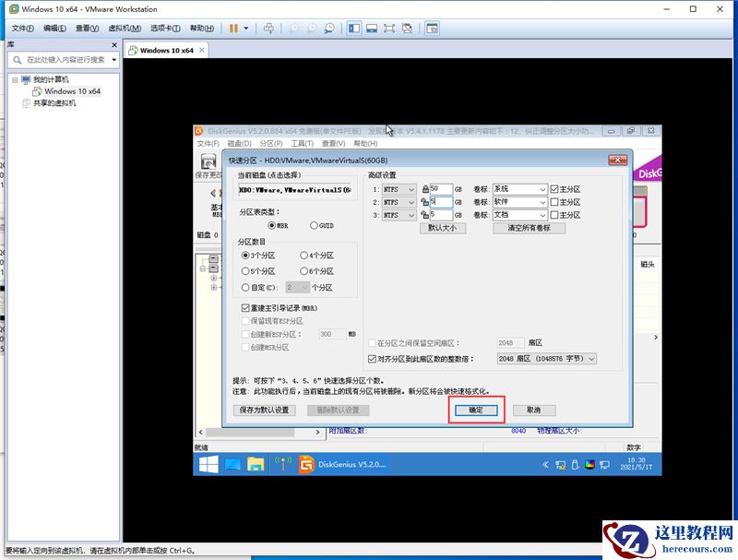This screenshot has height=560, width=738.
Task: Close the Windows 10 x64 tab
Action: pyautogui.click(x=201, y=50)
